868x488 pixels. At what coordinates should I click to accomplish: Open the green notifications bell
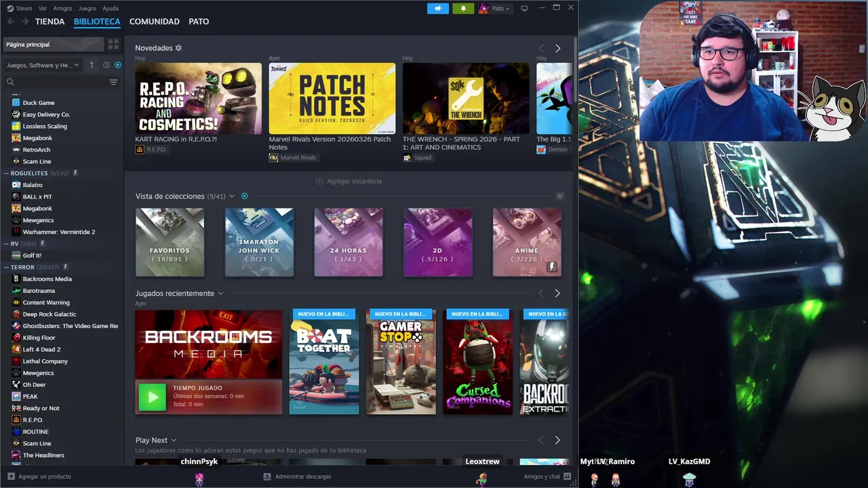pos(463,8)
